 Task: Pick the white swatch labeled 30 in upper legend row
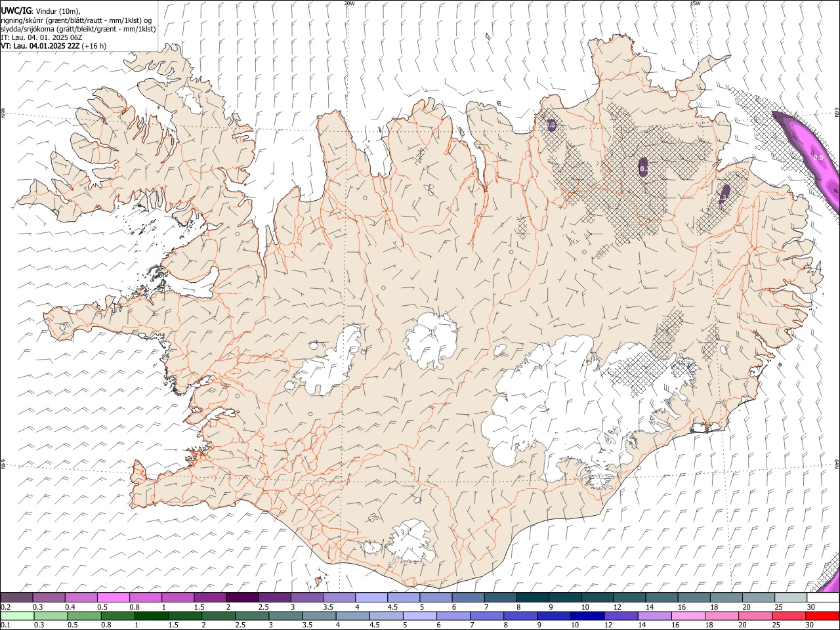click(823, 598)
